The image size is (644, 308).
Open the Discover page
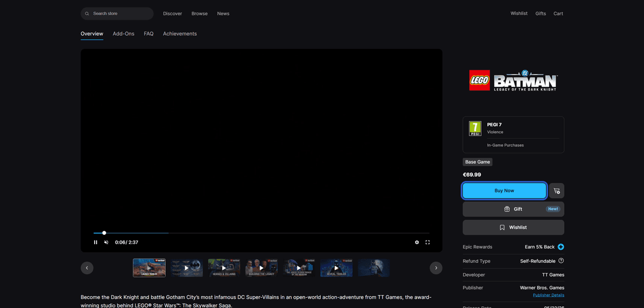[172, 14]
